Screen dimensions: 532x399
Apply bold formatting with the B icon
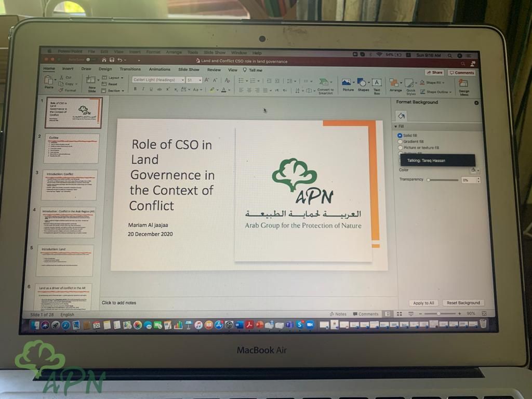click(135, 89)
